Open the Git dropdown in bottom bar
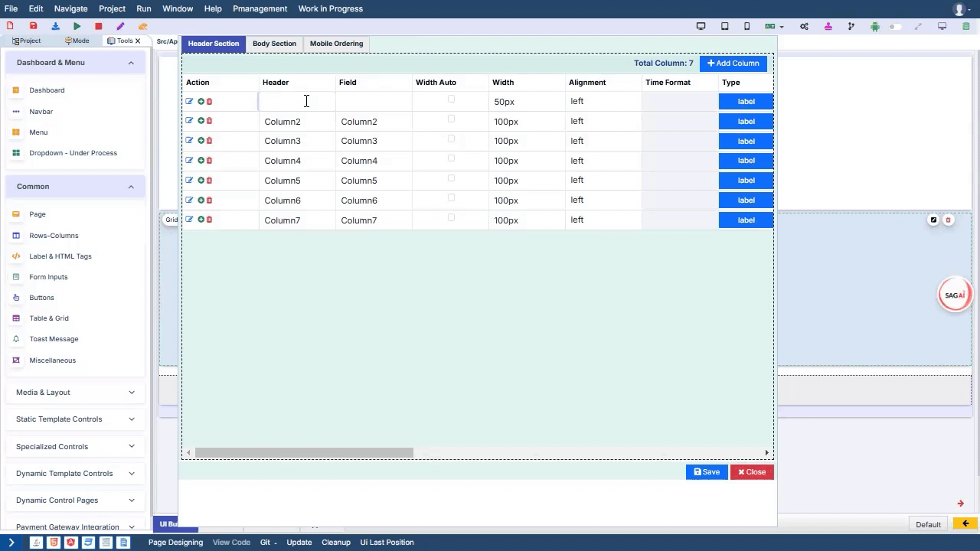 tap(268, 543)
